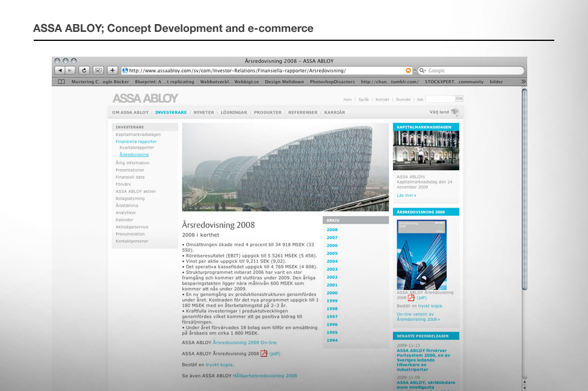588x391 pixels.
Task: Click Kontaktpersoner in the sidebar
Action: (132, 241)
